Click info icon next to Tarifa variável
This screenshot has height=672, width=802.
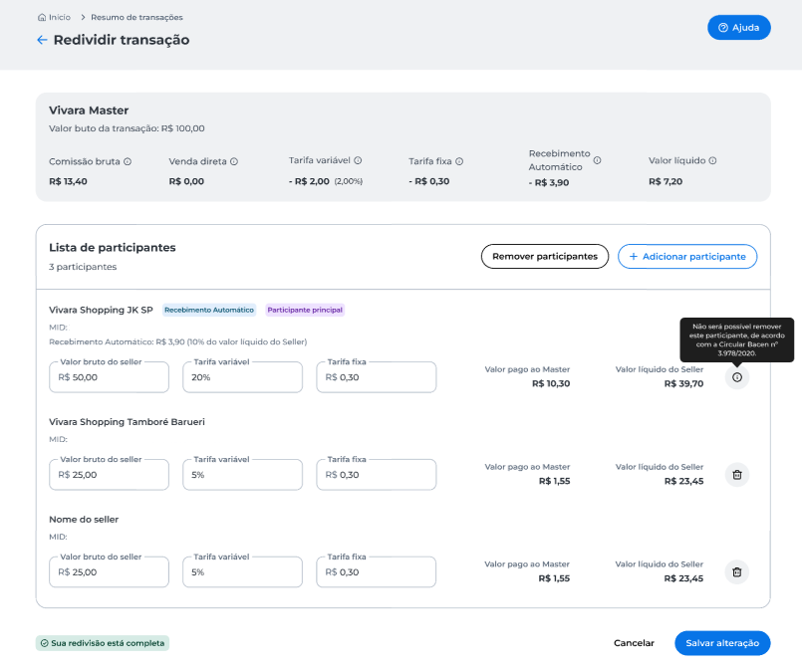point(358,160)
